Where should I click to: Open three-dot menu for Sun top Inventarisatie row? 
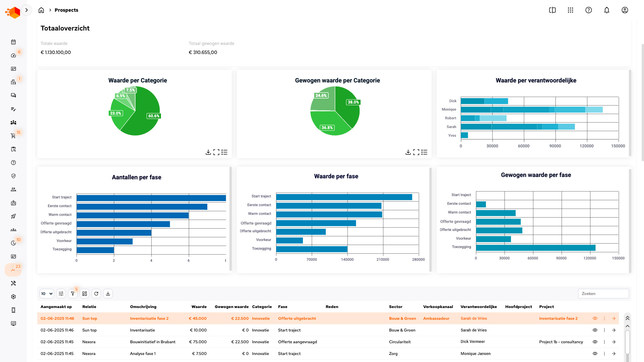tap(604, 330)
